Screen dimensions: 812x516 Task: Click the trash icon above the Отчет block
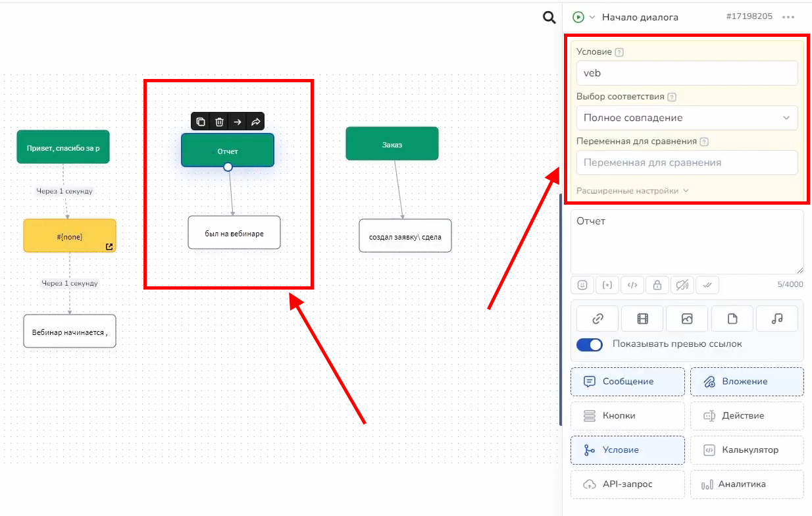click(x=219, y=122)
